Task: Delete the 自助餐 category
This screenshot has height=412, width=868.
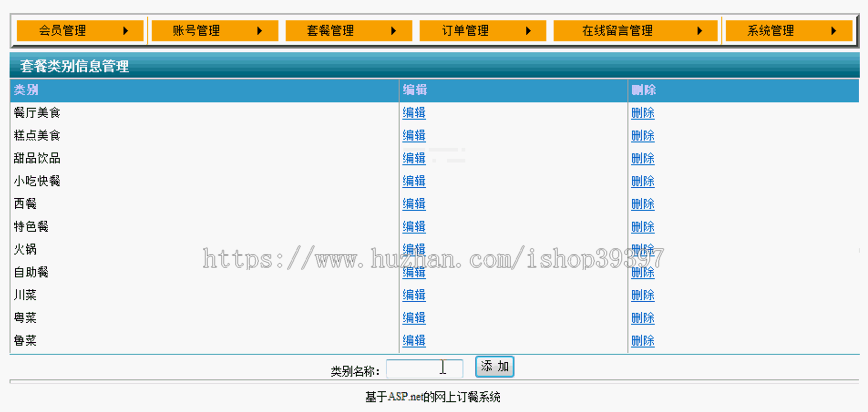Action: point(643,272)
